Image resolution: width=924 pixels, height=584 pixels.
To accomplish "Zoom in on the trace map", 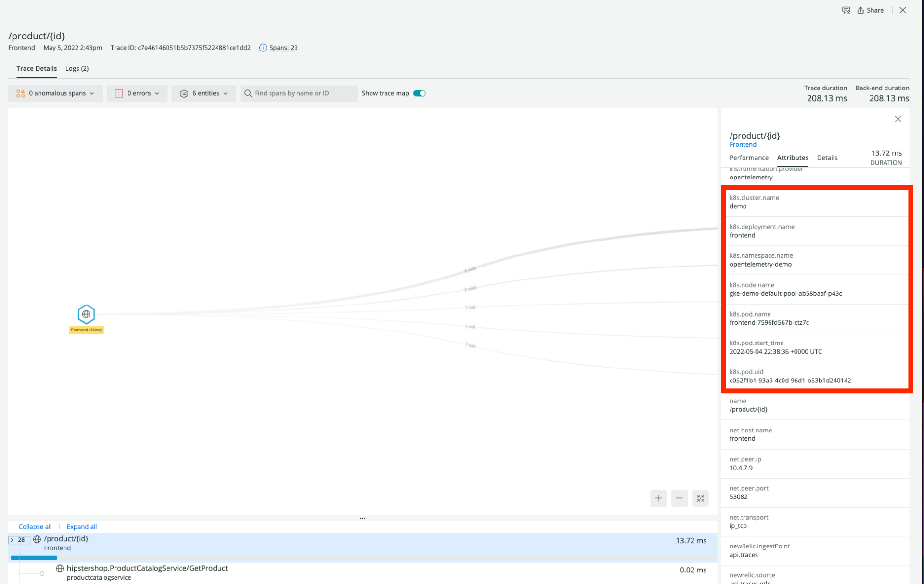I will click(658, 498).
